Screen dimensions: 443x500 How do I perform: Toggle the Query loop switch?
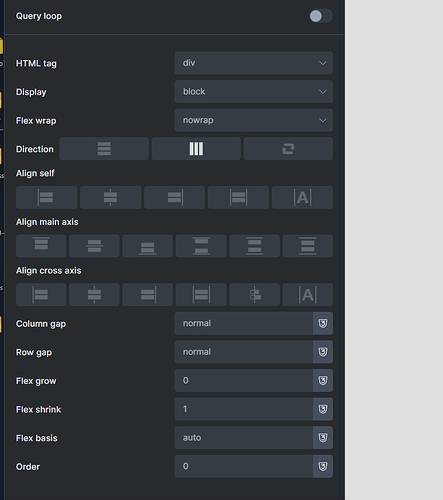tap(321, 16)
